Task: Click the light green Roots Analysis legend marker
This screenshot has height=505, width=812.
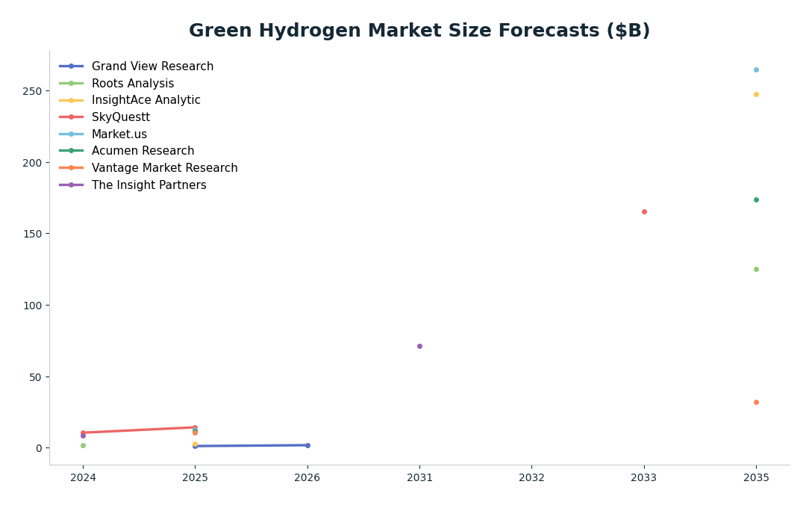Action: [x=71, y=84]
